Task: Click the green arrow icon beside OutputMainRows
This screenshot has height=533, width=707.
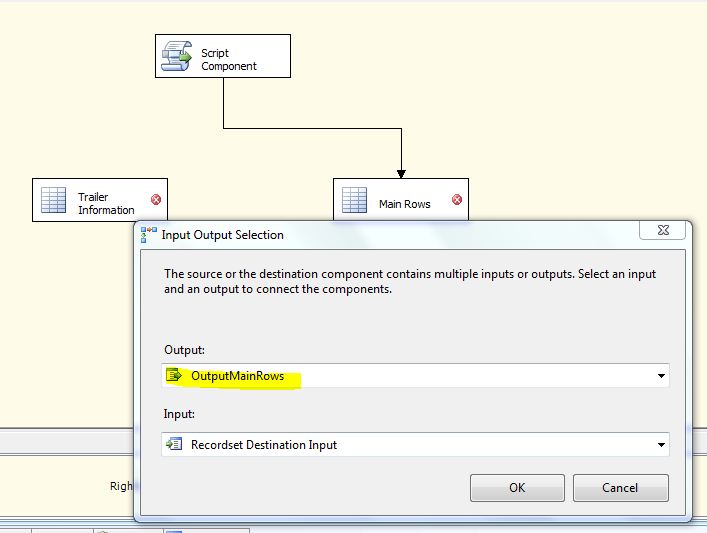Action: pyautogui.click(x=175, y=376)
